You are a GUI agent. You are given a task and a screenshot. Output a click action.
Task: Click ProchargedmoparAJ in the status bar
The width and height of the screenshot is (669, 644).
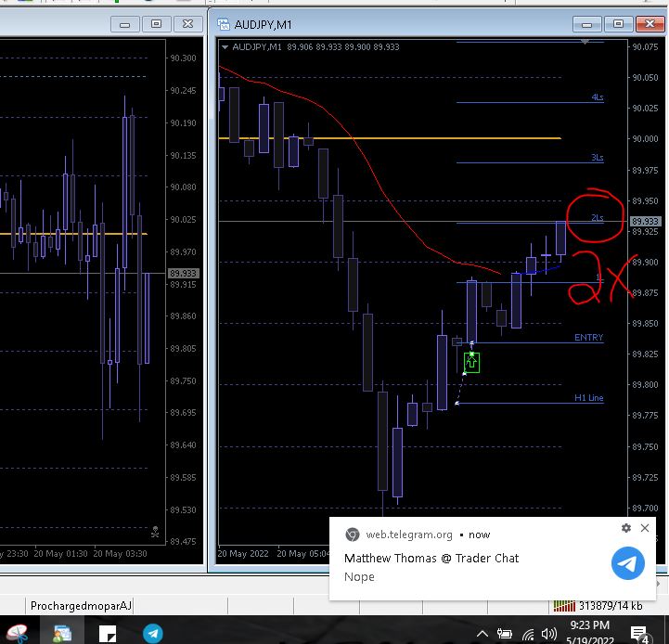click(x=81, y=606)
